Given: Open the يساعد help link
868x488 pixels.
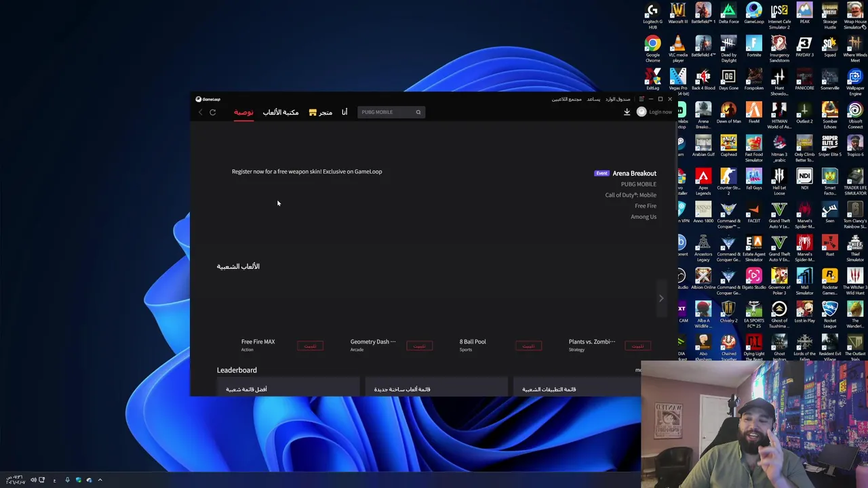Looking at the screenshot, I should click(x=593, y=100).
